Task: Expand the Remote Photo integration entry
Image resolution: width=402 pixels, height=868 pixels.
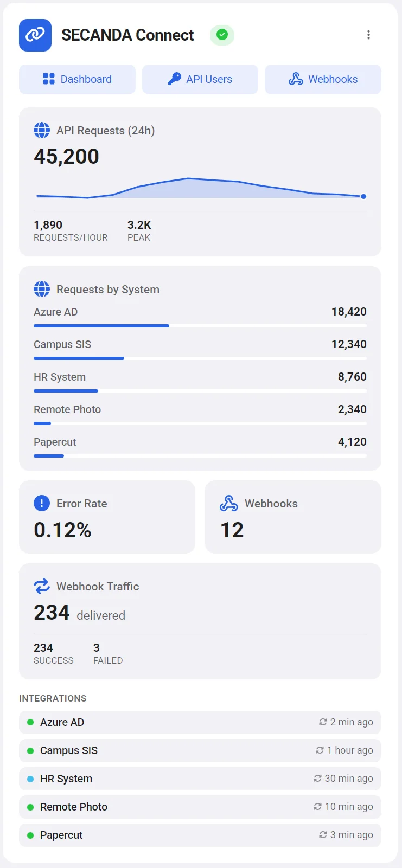Action: tap(200, 806)
